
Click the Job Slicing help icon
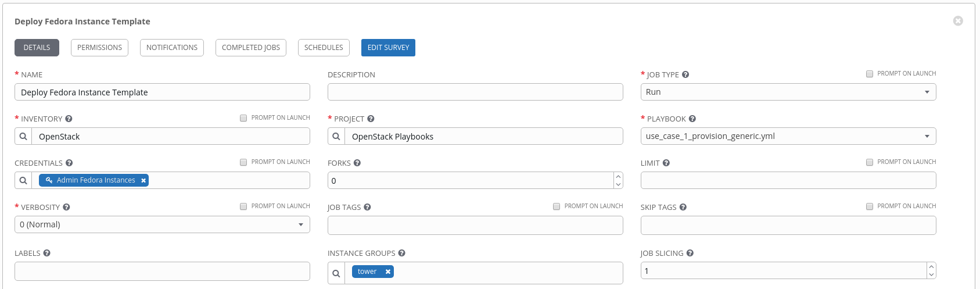click(690, 253)
